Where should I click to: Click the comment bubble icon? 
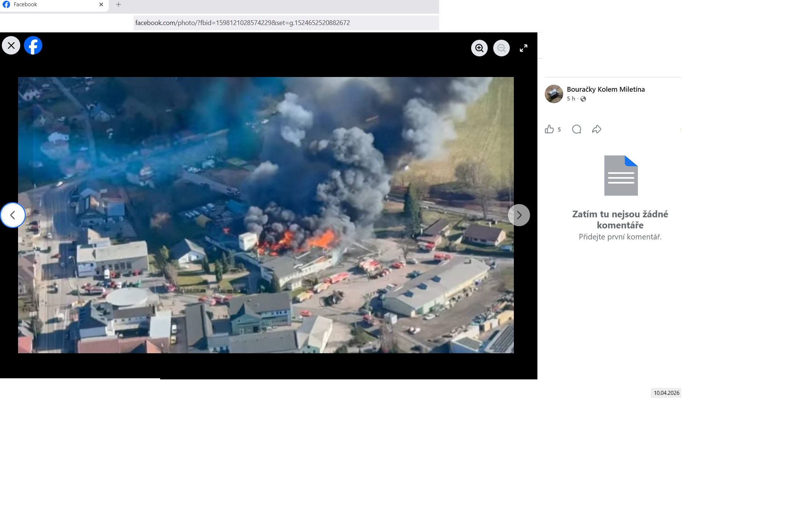tap(576, 129)
